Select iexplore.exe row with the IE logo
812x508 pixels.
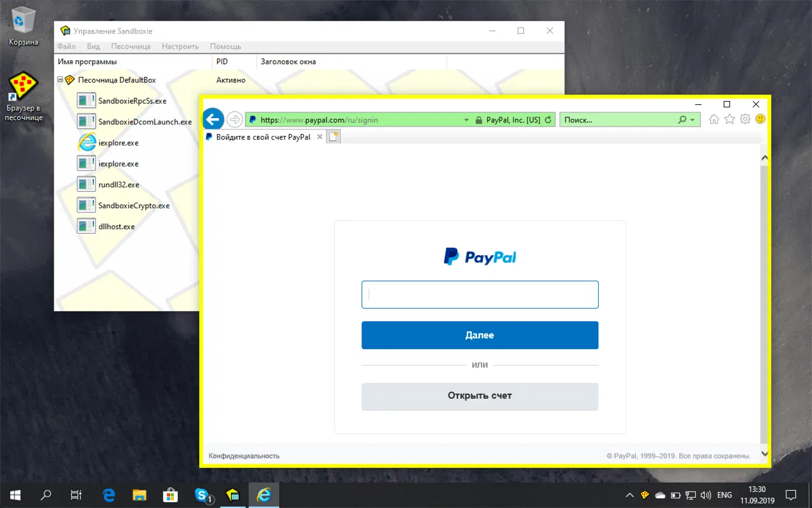(118, 143)
